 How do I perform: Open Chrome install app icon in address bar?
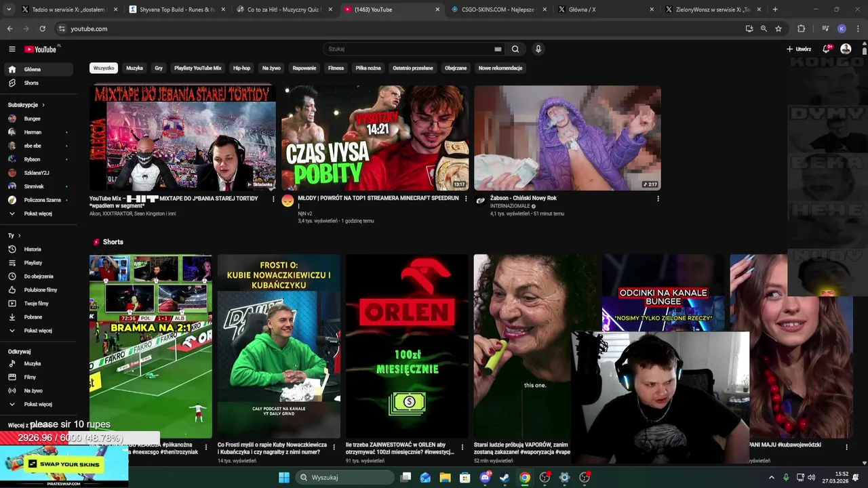tap(749, 28)
